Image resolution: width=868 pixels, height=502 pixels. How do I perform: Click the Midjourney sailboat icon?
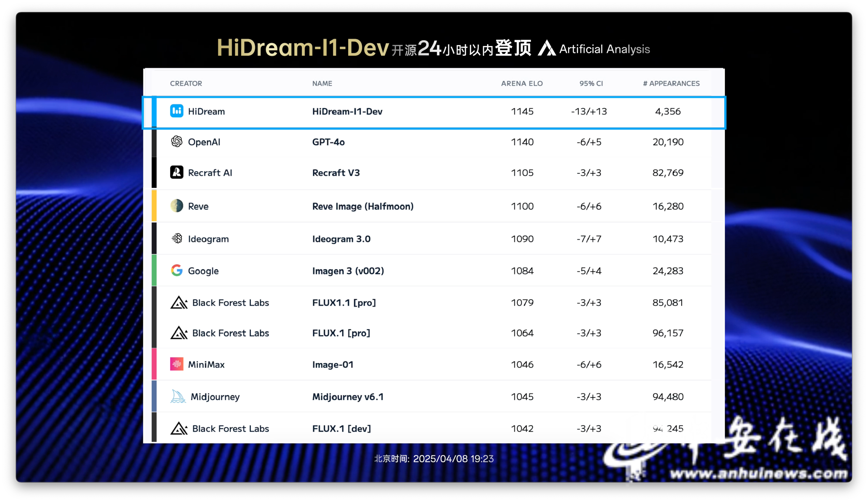tap(178, 396)
